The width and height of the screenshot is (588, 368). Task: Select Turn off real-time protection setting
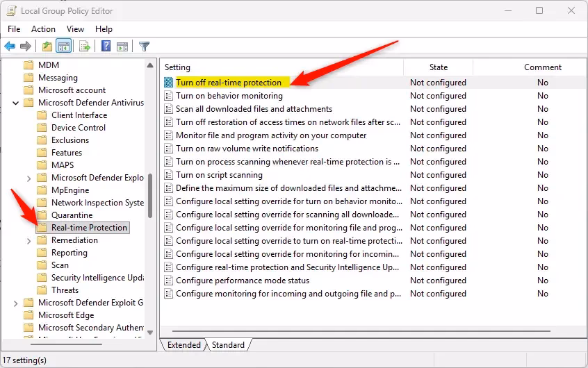228,83
